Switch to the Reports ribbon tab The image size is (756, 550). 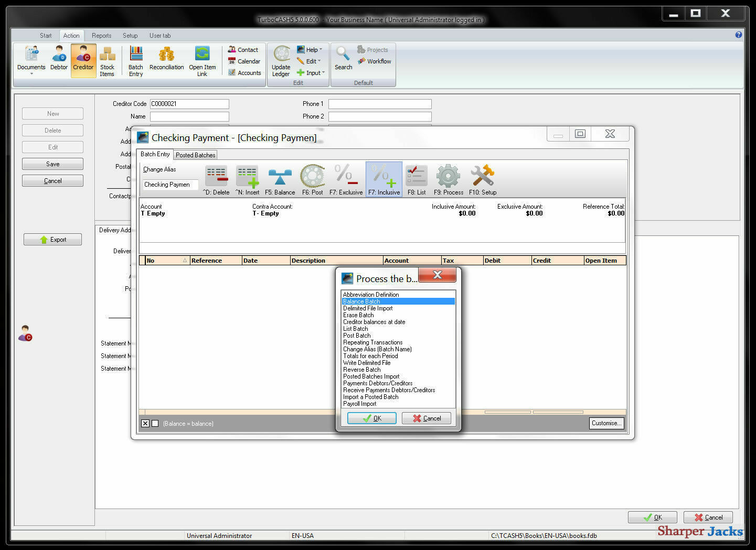(x=101, y=36)
